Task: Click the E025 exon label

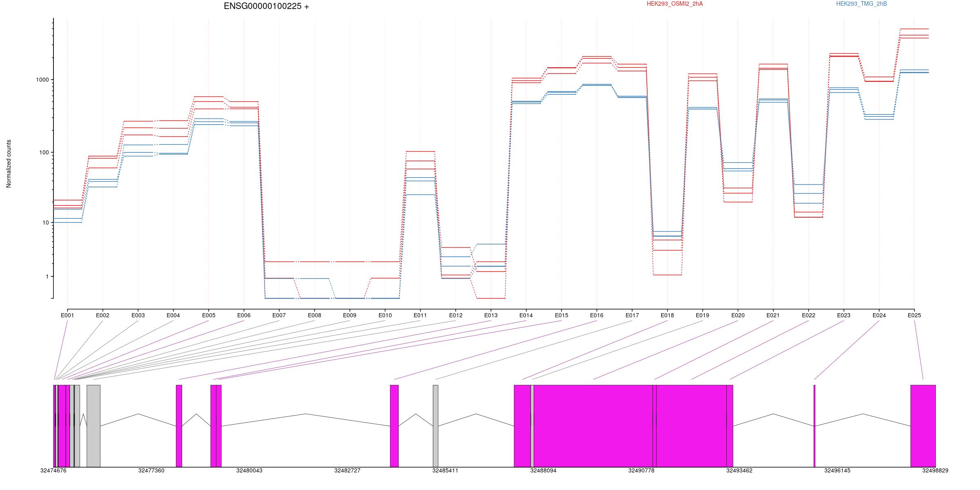Action: (914, 315)
